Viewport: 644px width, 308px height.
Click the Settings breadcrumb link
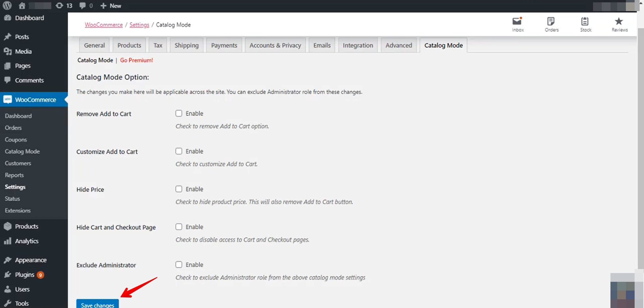(139, 25)
